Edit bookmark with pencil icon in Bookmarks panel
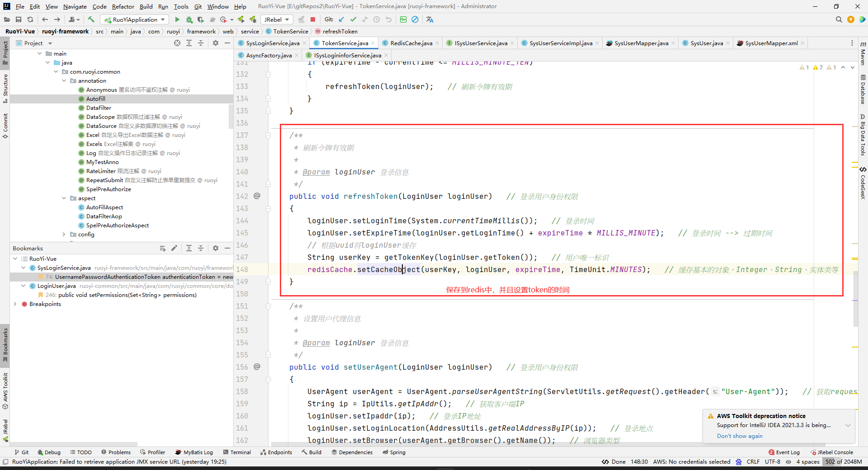This screenshot has width=868, height=470. point(174,248)
